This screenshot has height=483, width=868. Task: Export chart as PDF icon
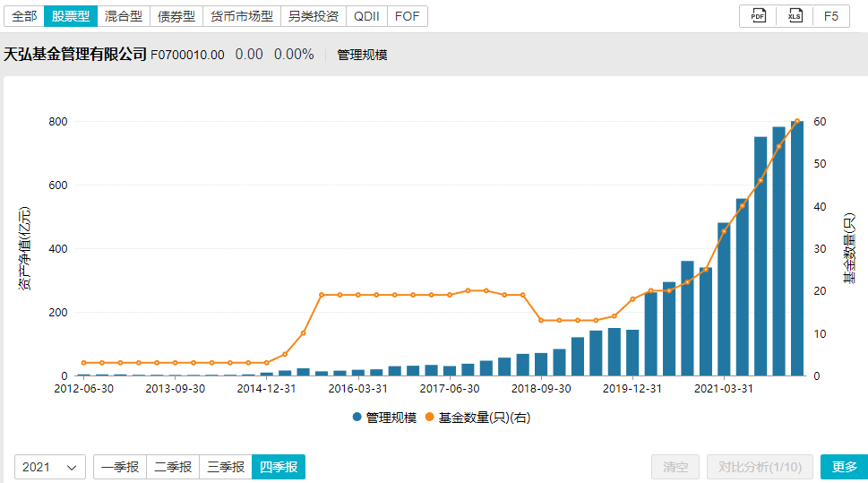tap(758, 16)
